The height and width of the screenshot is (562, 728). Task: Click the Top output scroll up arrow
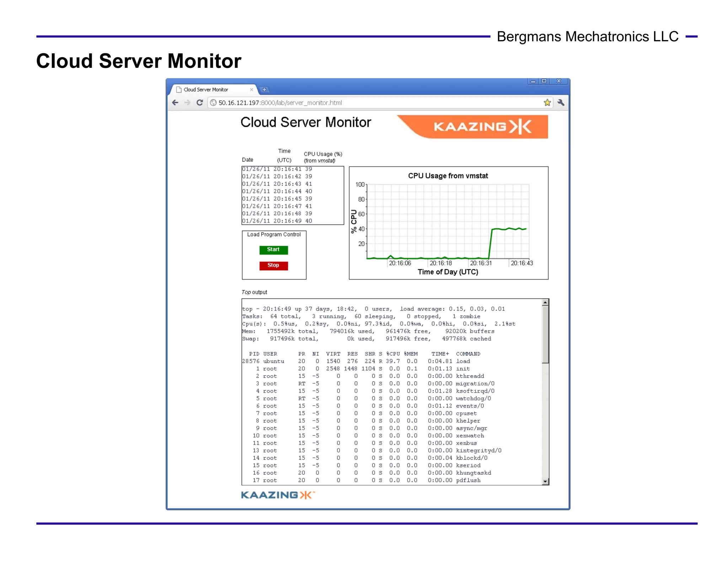(x=545, y=303)
